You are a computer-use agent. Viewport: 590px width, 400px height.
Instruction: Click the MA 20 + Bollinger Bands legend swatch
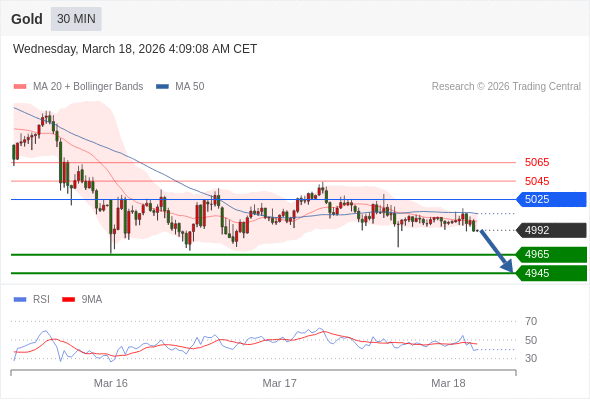pyautogui.click(x=20, y=87)
